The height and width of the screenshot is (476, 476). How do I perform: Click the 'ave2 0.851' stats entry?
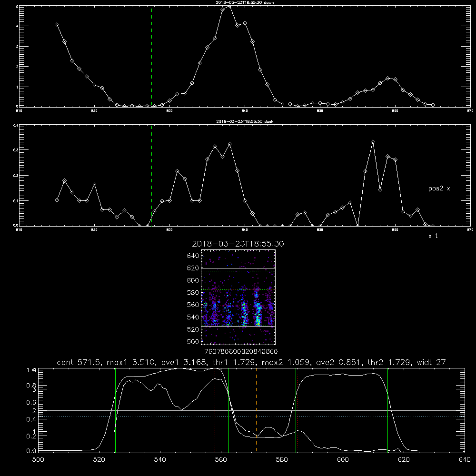click(339, 362)
